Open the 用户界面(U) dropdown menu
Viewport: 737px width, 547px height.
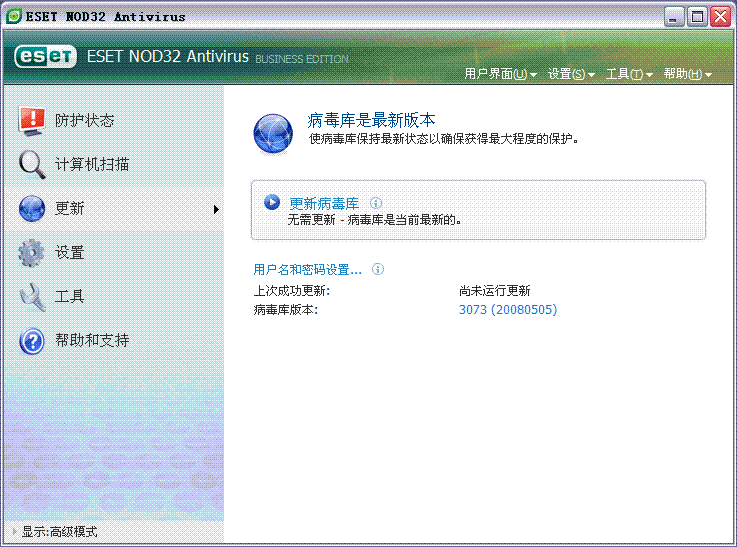(x=500, y=74)
